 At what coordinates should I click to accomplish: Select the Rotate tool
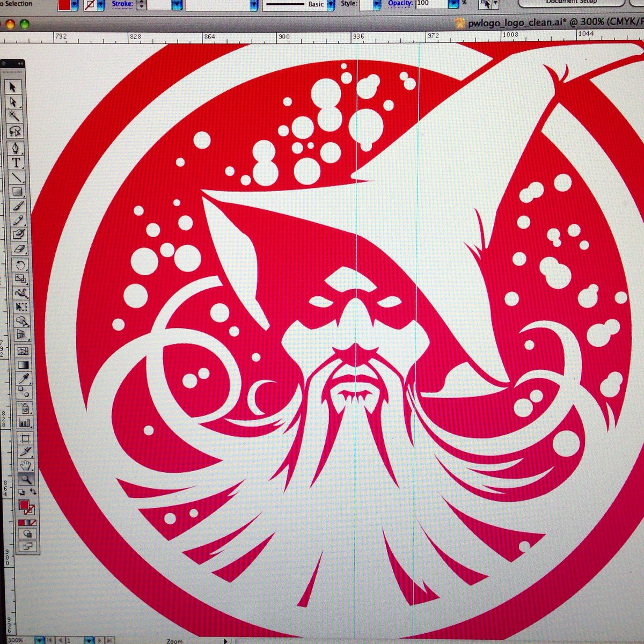tap(20, 265)
